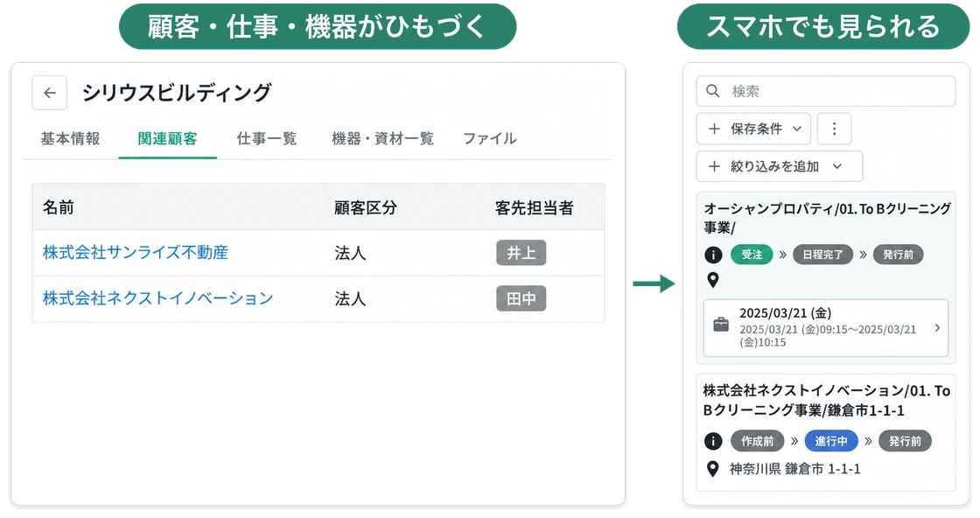Click info icon on オーシャンプロパティ card

(713, 255)
